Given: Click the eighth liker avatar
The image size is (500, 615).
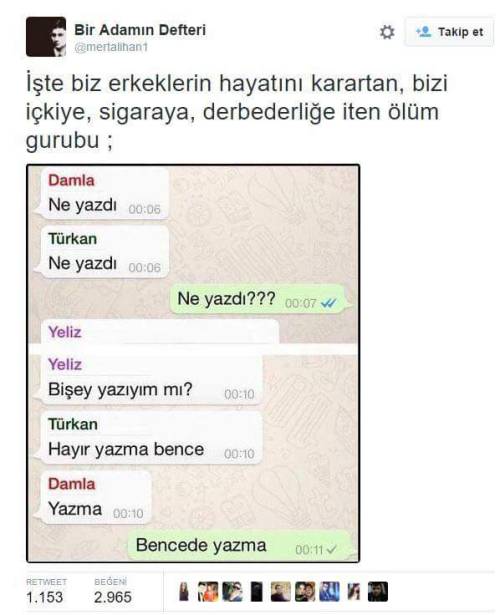Looking at the screenshot, I should pos(354,591).
